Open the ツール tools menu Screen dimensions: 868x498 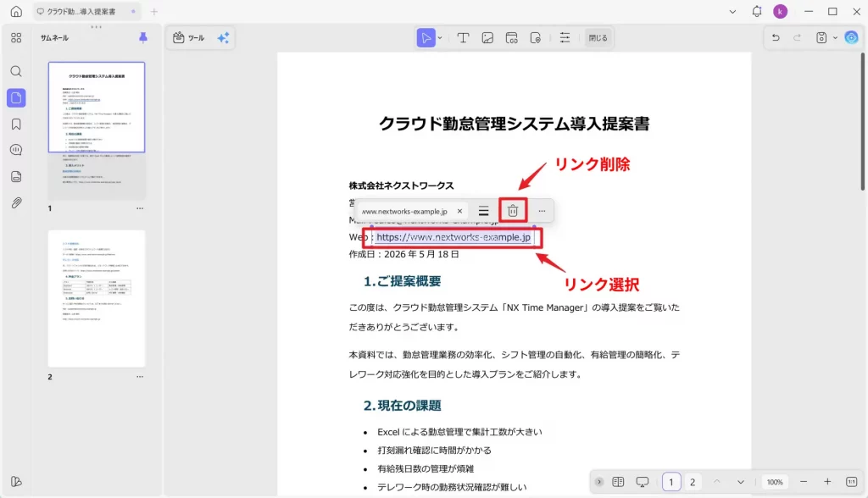(189, 37)
